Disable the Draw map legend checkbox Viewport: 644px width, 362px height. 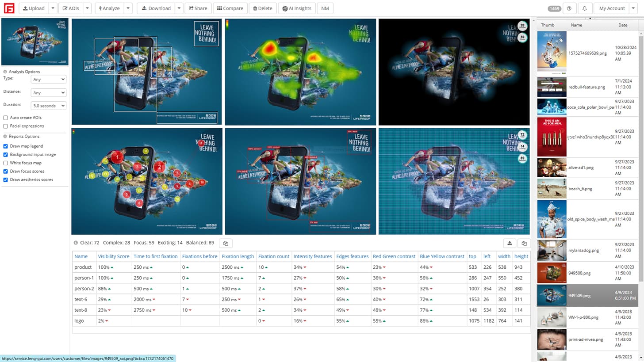pos(5,146)
